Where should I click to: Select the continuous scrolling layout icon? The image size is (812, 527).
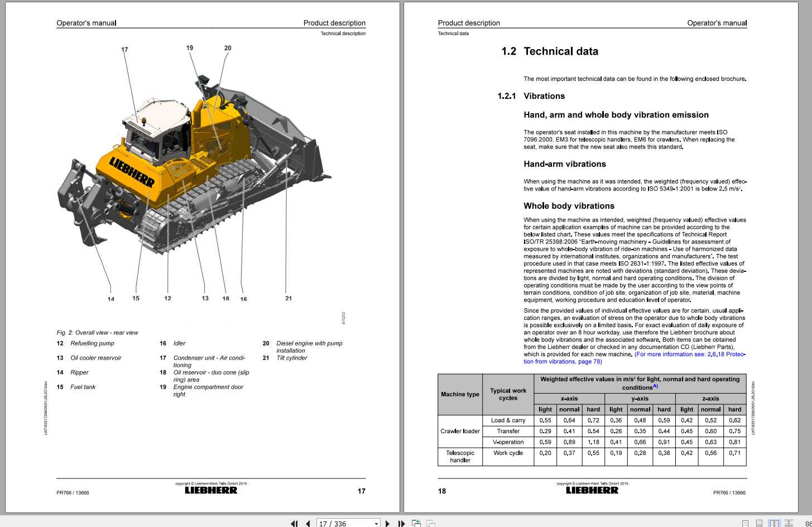click(759, 523)
